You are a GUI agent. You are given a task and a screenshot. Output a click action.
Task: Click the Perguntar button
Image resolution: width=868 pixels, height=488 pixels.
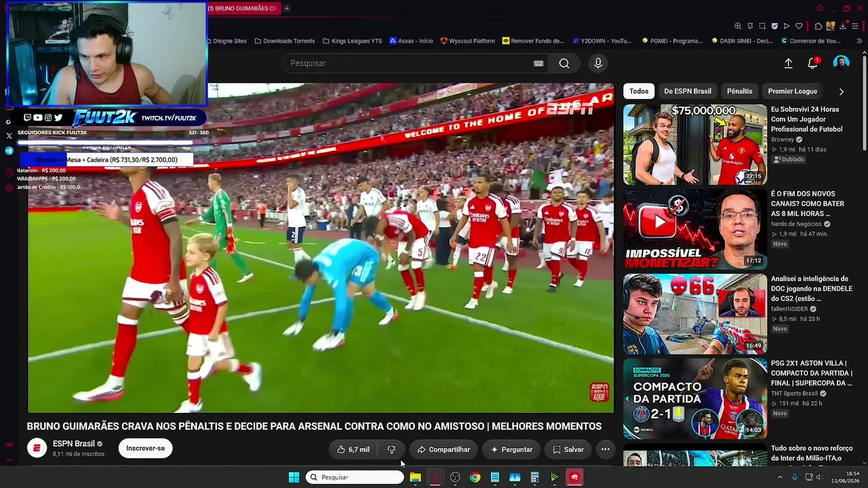click(x=511, y=449)
